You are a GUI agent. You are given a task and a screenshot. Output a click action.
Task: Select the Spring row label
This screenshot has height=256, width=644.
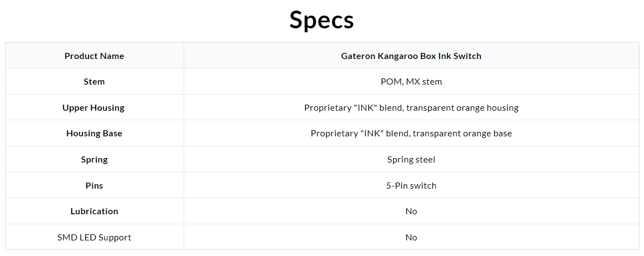click(95, 159)
